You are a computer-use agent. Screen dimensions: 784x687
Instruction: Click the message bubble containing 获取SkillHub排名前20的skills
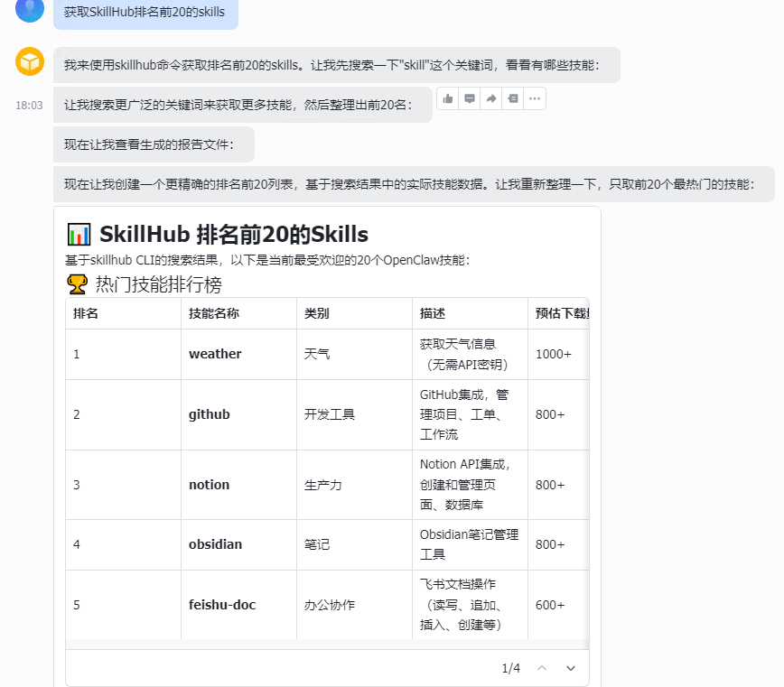(x=145, y=16)
